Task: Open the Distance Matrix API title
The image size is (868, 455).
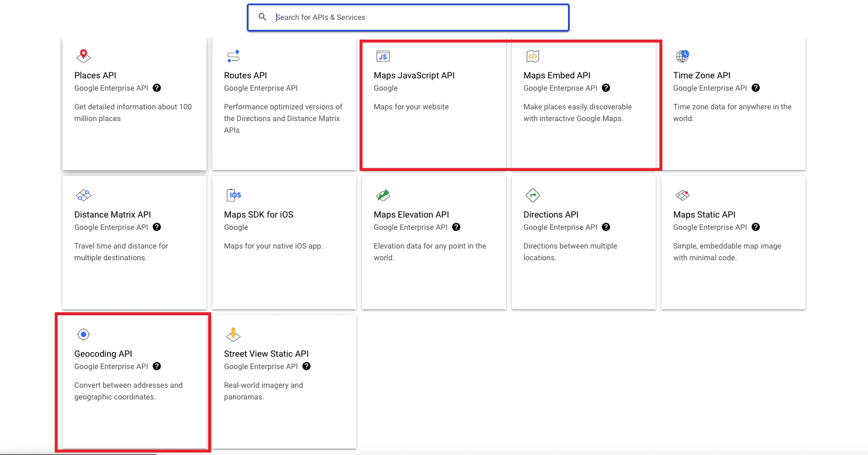Action: tap(113, 215)
